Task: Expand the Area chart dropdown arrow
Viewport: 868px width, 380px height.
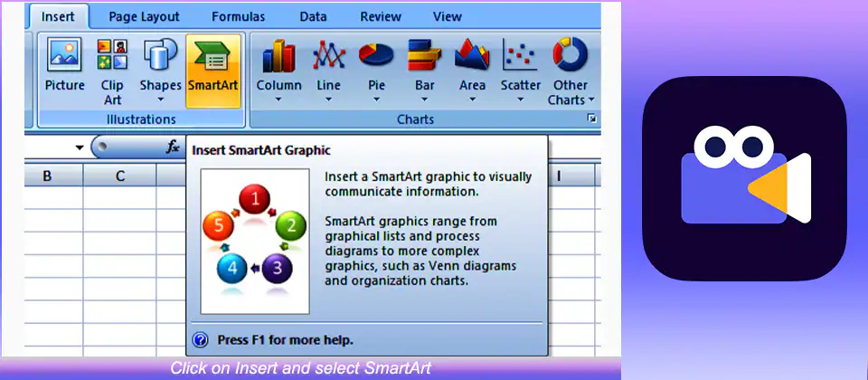Action: click(472, 100)
